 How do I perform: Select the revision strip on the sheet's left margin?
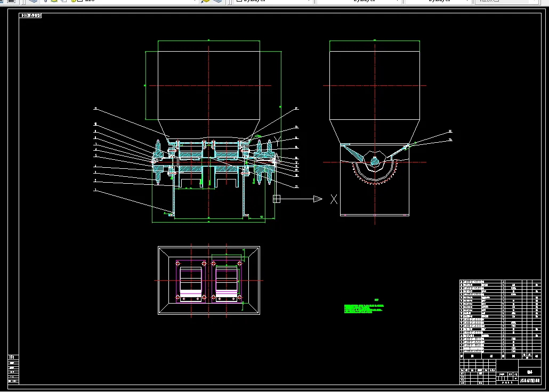pos(14,369)
